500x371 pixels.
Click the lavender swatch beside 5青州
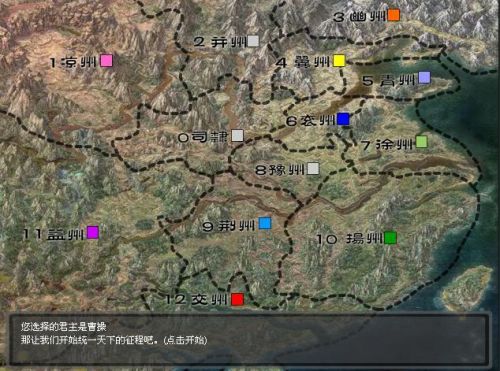[x=424, y=77]
